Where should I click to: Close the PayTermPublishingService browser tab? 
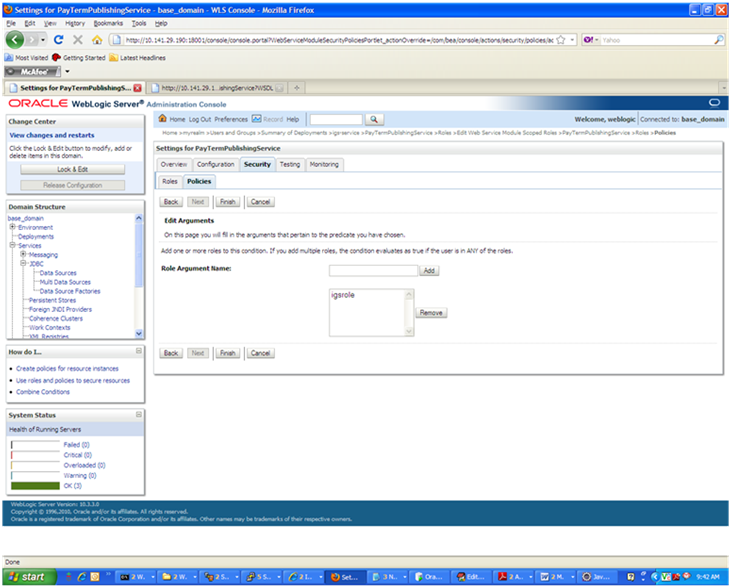pyautogui.click(x=137, y=88)
